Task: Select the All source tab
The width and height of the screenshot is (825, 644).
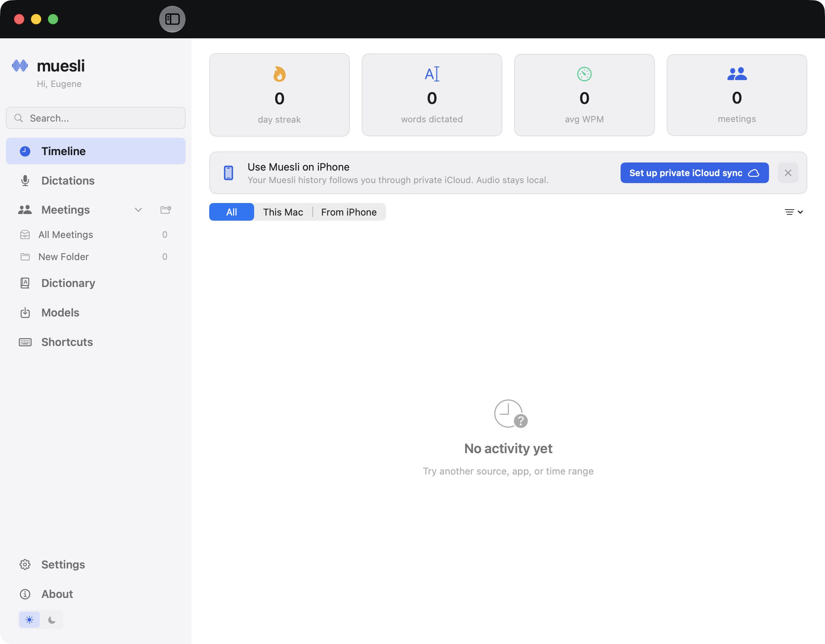Action: point(232,212)
